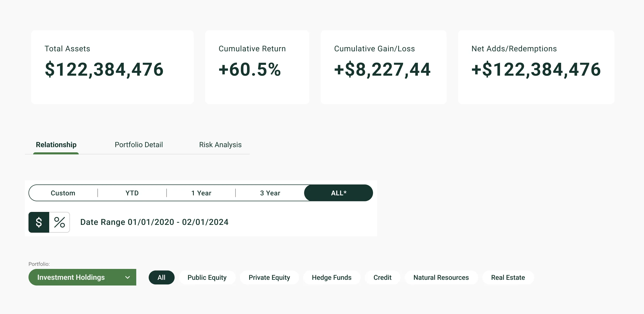Switch to dollar value display
The image size is (644, 314).
(39, 222)
